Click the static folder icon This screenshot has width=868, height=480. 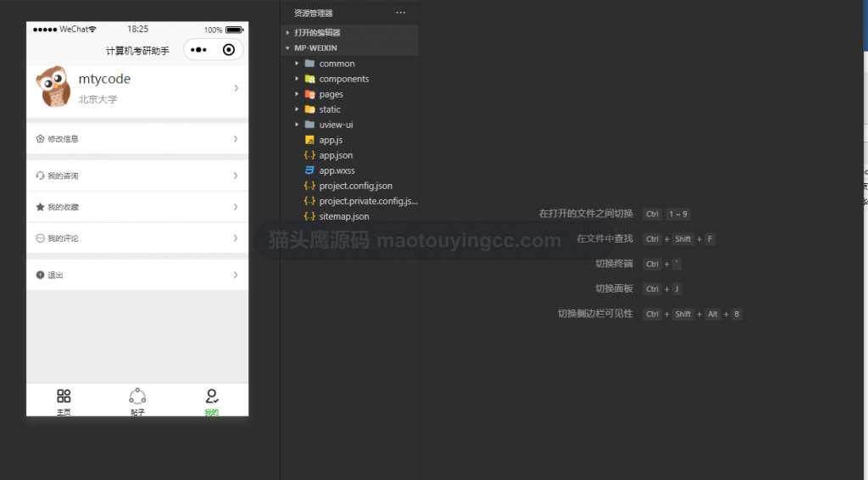310,109
